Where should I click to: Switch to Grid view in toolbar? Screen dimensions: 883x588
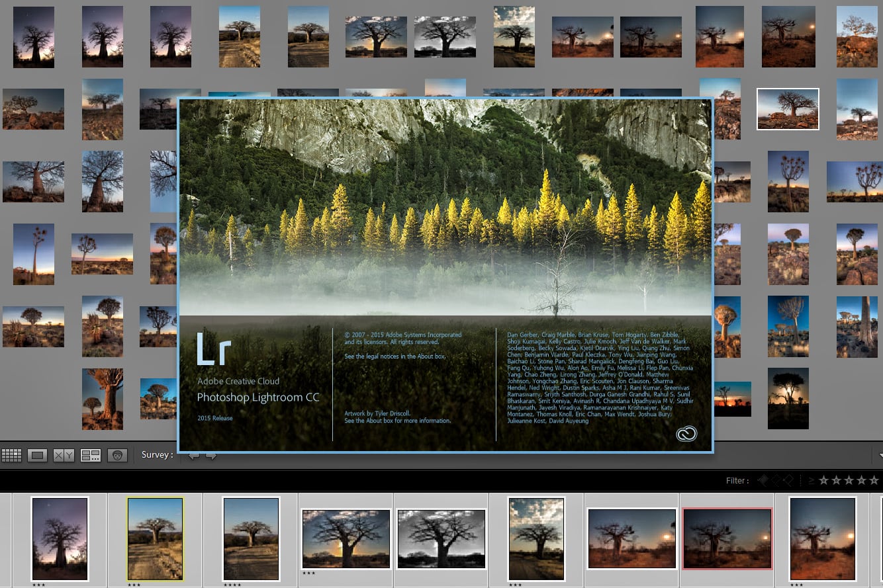click(11, 455)
